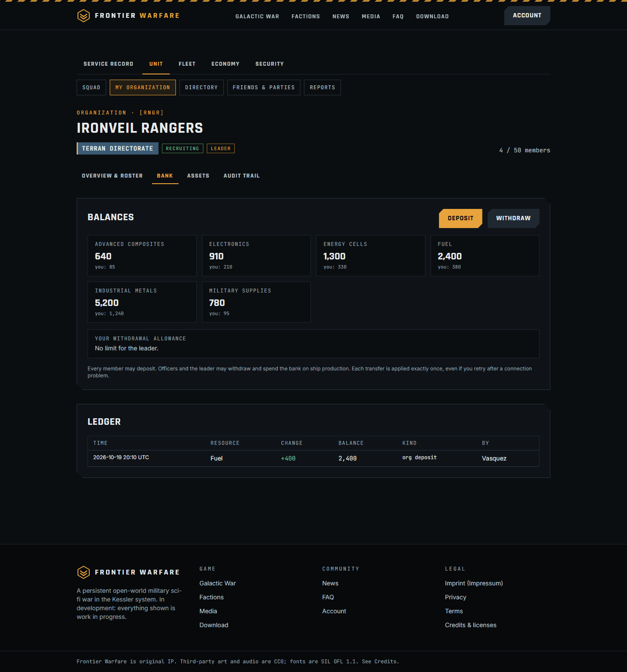Switch to the Fleet tab
The width and height of the screenshot is (627, 672).
coord(187,64)
